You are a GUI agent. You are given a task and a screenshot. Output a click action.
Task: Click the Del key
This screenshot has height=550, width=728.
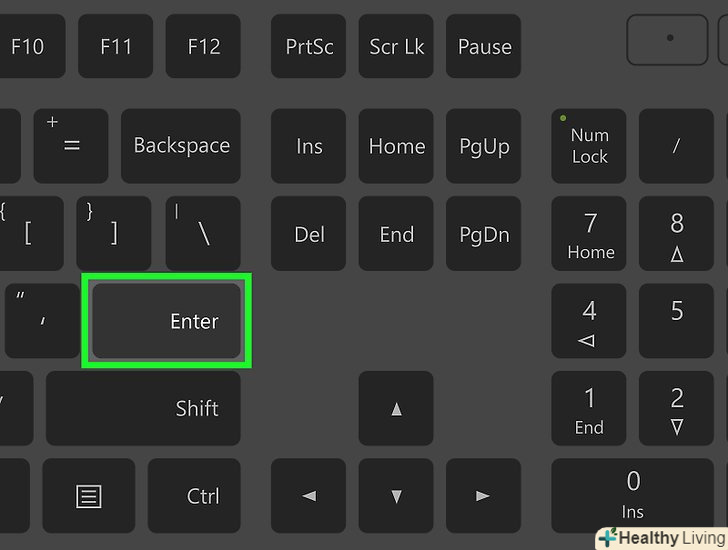[308, 233]
